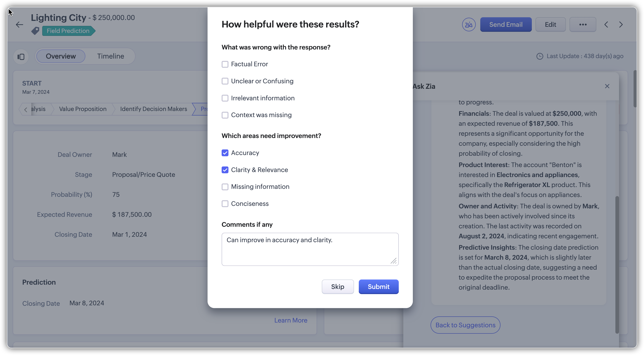Select the Overview tab
The height and width of the screenshot is (355, 644).
[61, 56]
